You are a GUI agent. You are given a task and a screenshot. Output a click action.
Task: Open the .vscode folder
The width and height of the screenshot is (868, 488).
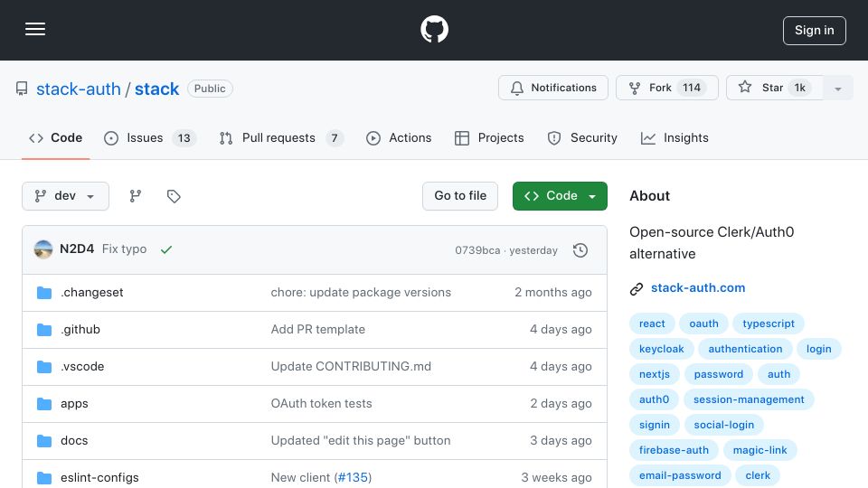(82, 366)
